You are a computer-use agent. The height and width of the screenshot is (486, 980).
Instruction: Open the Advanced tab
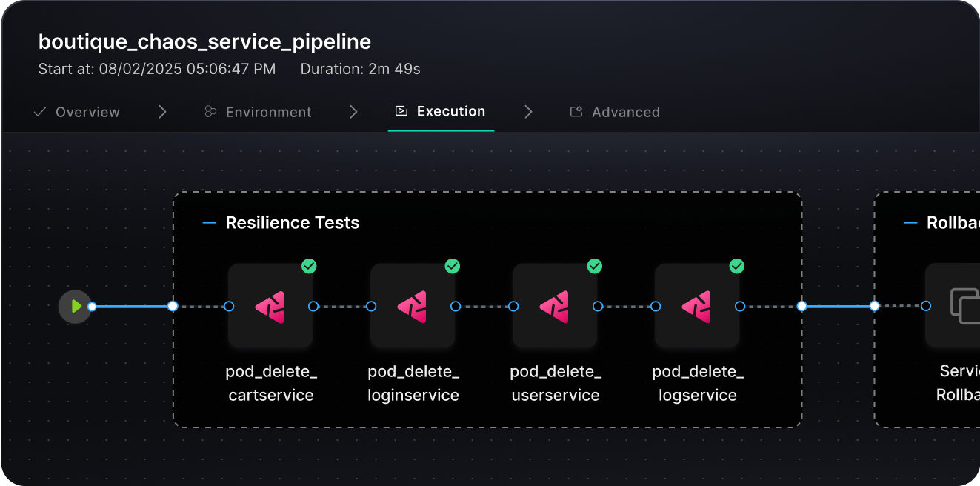coord(615,112)
